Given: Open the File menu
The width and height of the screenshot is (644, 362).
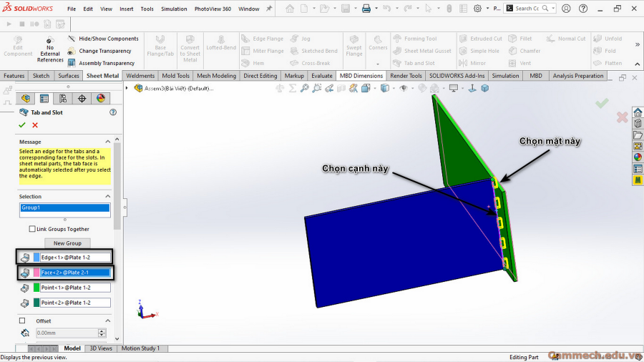Looking at the screenshot, I should 72,9.
